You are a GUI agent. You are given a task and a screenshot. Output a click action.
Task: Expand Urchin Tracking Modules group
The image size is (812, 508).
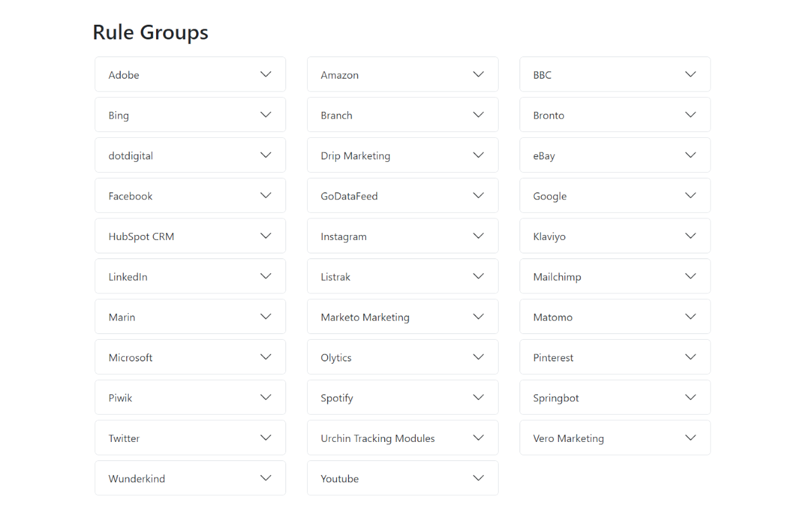point(478,438)
